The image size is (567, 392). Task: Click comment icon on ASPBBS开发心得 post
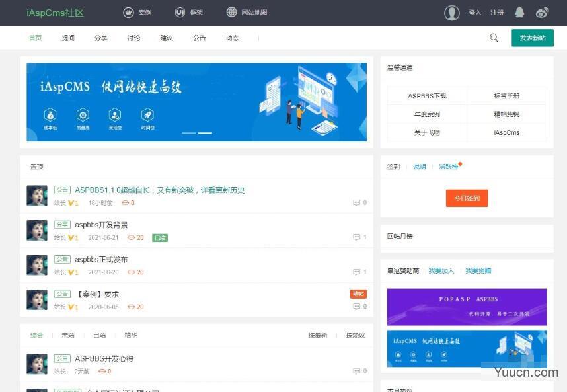[x=357, y=371]
